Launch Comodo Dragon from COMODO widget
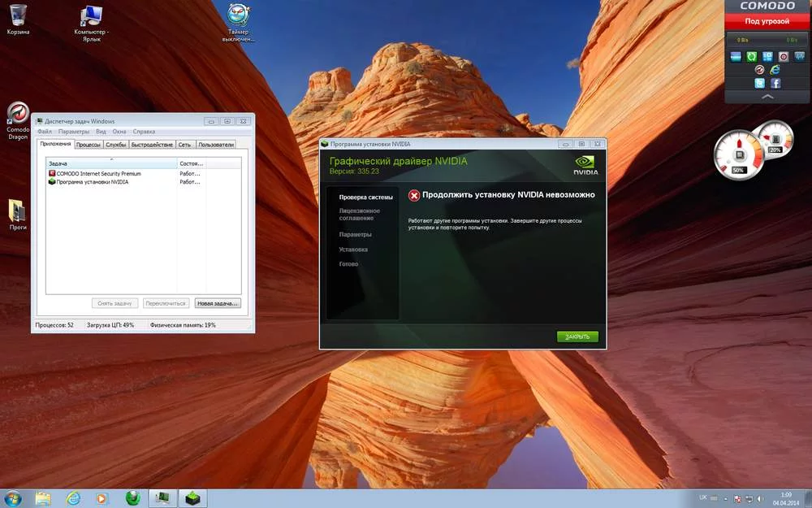The image size is (812, 508). [x=760, y=69]
